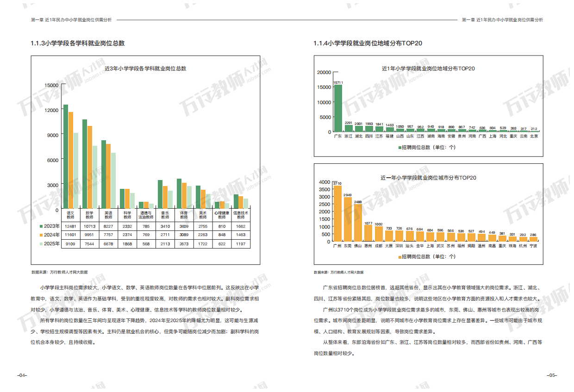Viewport: 574px width, 392px height.
Task: Click the 广东 province axis label
Action: click(338, 137)
